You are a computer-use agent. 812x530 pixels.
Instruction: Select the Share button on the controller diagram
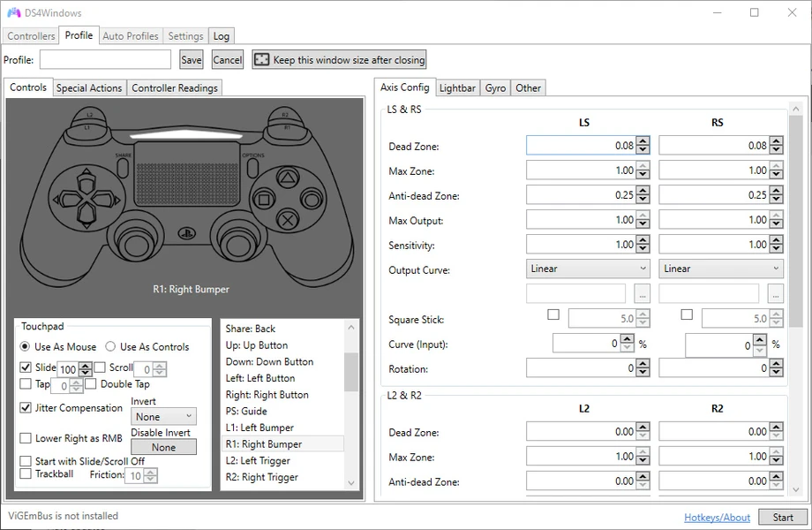(x=122, y=168)
